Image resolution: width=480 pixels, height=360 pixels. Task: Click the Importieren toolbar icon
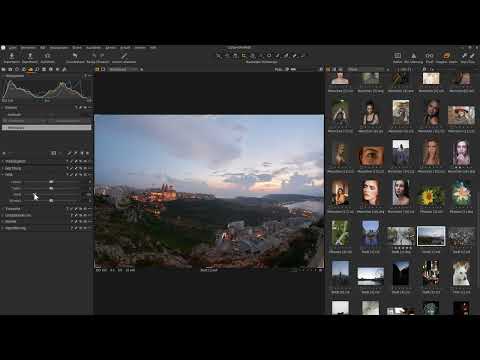tap(12, 56)
